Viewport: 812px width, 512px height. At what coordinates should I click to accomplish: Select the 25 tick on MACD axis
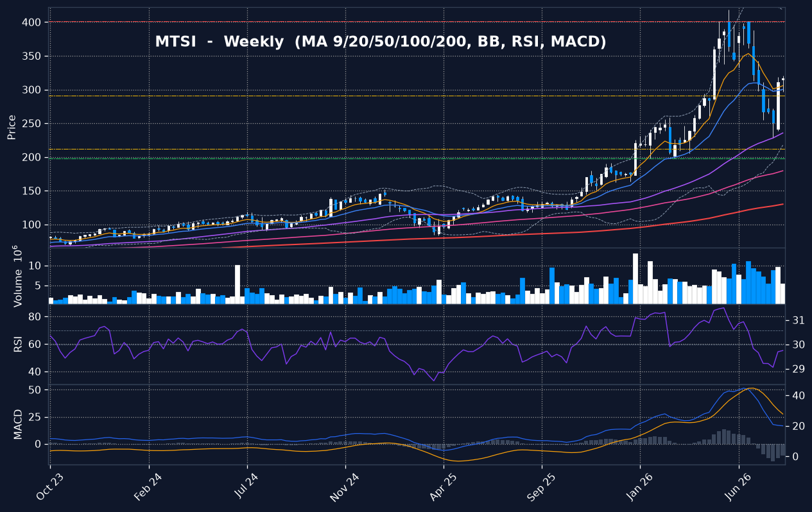[35, 417]
